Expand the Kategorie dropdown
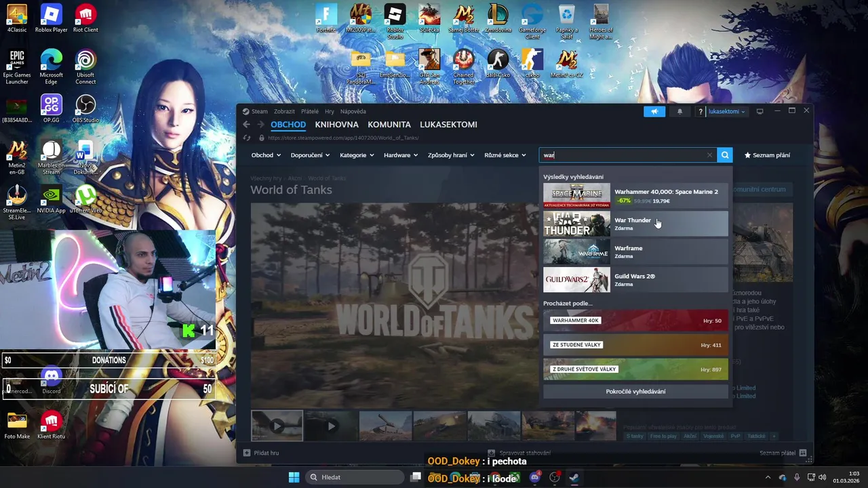Viewport: 868px width, 488px height. click(357, 155)
